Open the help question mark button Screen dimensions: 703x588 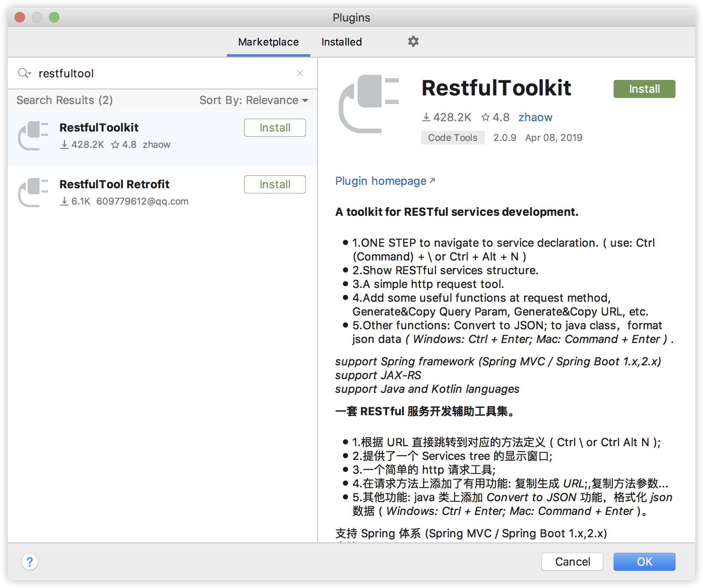coord(30,562)
